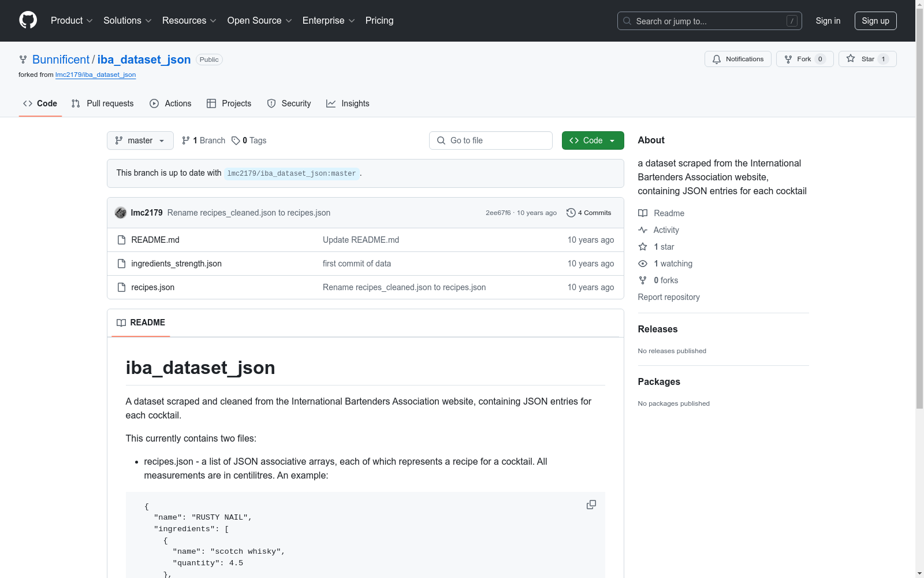View the 1 Branch list

[203, 140]
